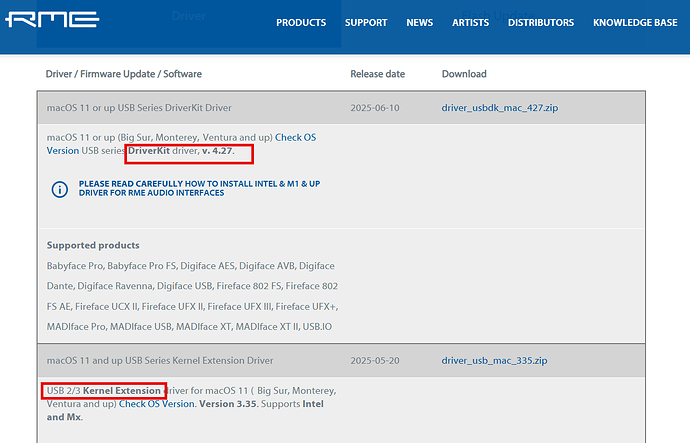This screenshot has width=690, height=443.
Task: Go to the SUPPORT section
Action: (x=366, y=23)
